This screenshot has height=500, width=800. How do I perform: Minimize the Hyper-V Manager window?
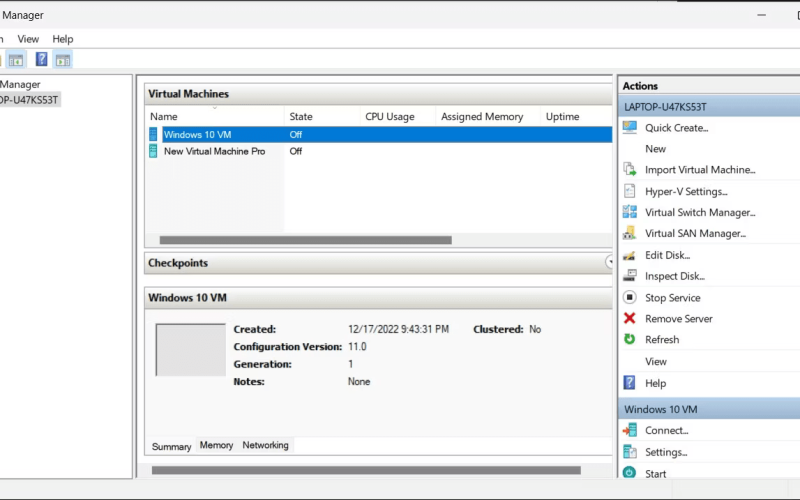click(761, 15)
